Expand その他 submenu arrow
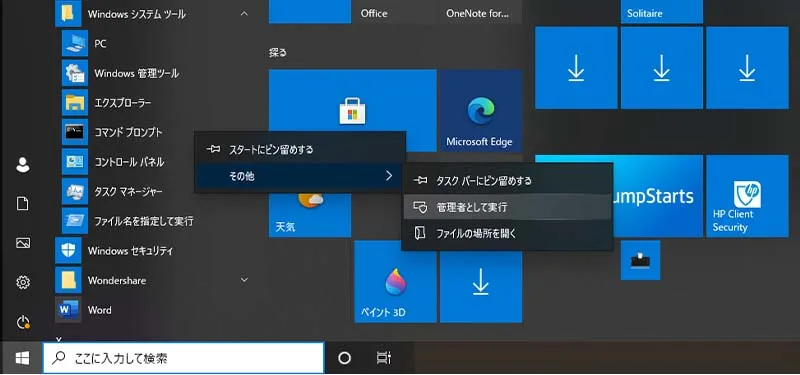 pos(389,176)
